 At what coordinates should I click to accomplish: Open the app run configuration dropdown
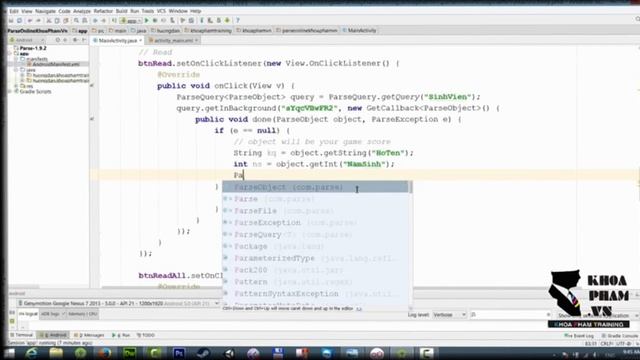(x=131, y=20)
